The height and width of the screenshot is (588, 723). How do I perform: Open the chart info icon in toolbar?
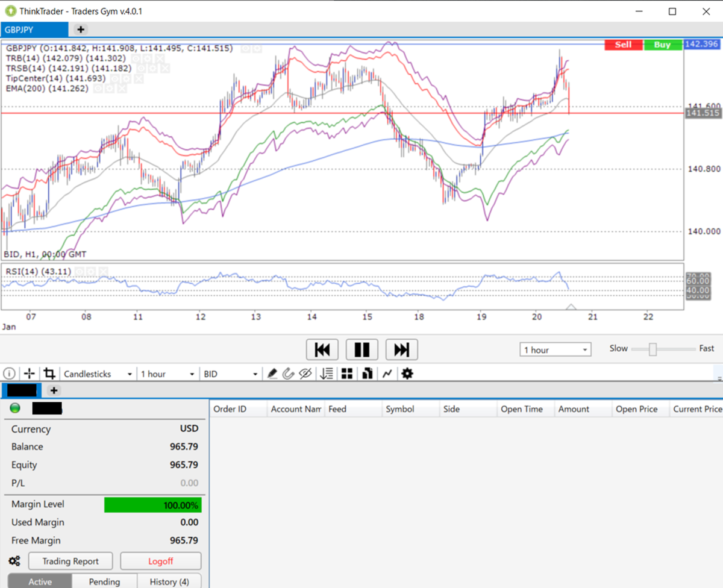[x=9, y=374]
